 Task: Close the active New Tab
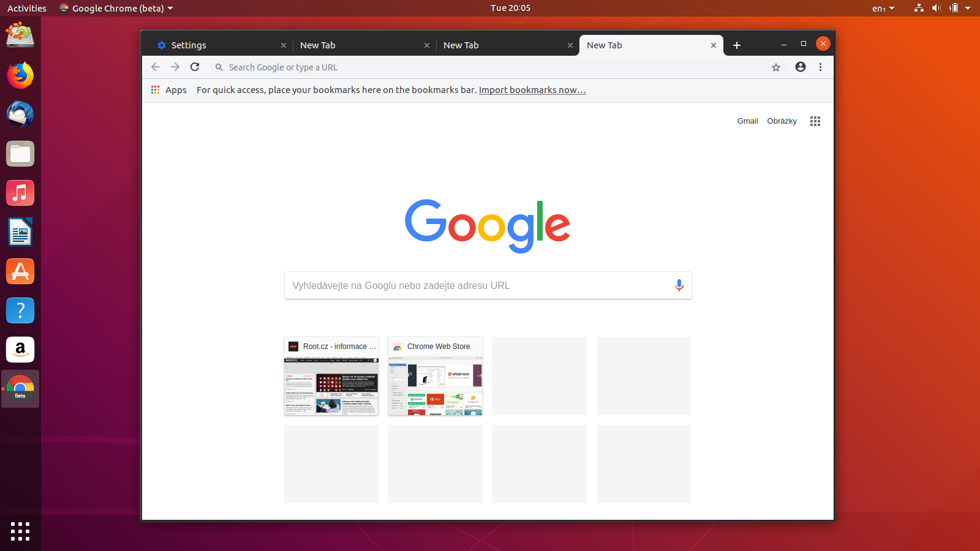point(714,45)
